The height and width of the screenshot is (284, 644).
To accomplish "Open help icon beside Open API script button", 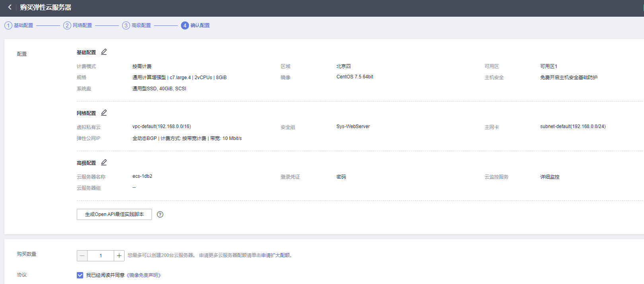I will (160, 214).
